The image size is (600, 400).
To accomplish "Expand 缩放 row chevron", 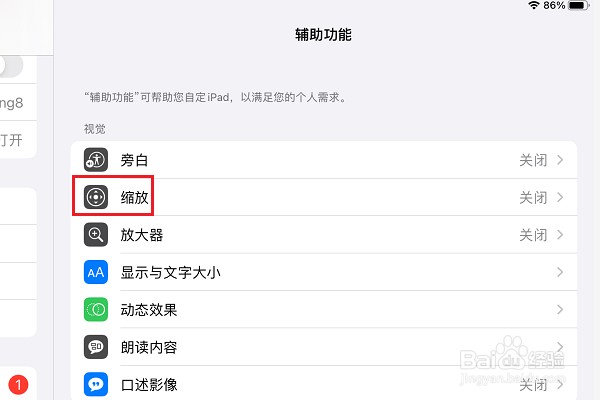I will 560,197.
